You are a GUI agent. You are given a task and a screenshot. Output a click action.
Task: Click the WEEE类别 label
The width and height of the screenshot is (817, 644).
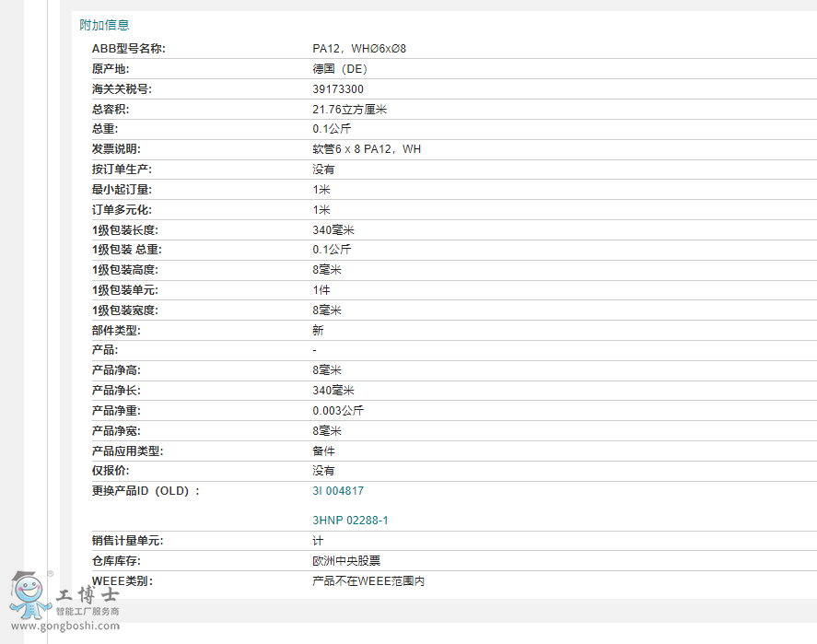pos(123,581)
